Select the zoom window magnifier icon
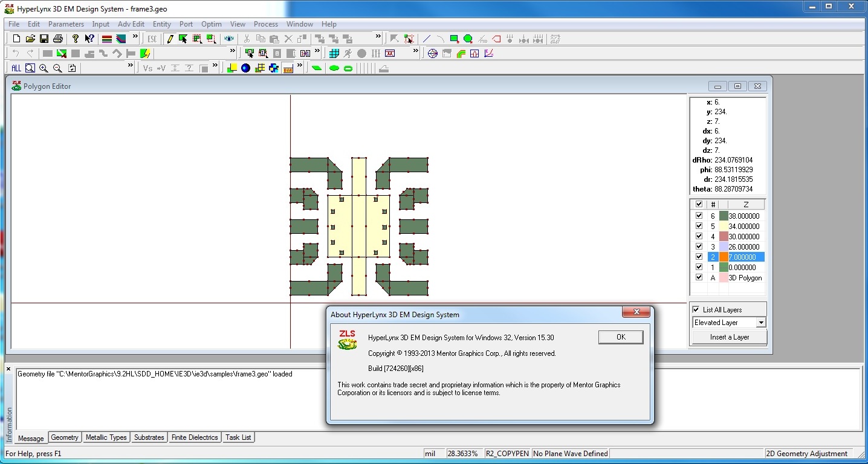Viewport: 868px width, 464px height. coord(30,68)
